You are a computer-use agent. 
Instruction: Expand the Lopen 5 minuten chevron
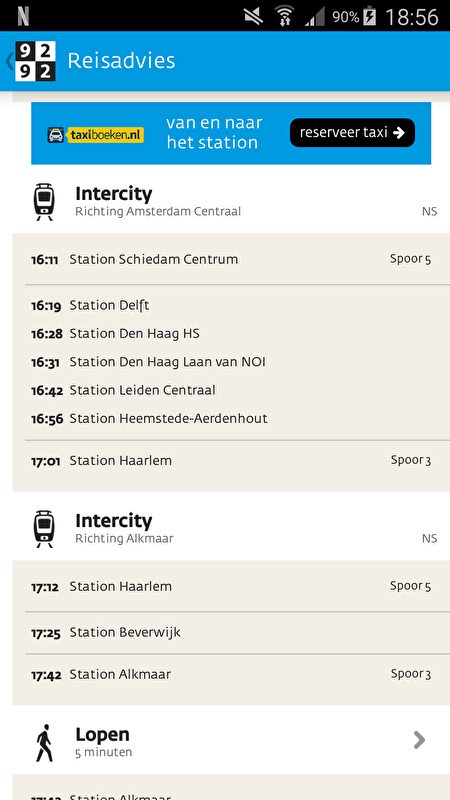(x=419, y=740)
